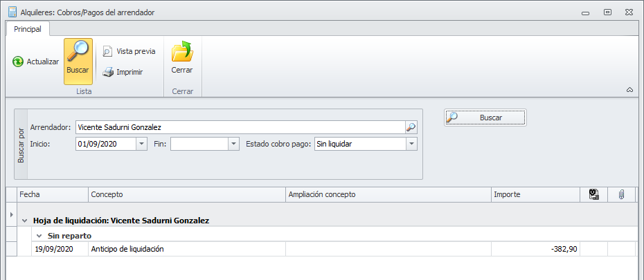Click the Buscar por vertical panel label
Image resolution: width=644 pixels, height=280 pixels.
point(21,144)
